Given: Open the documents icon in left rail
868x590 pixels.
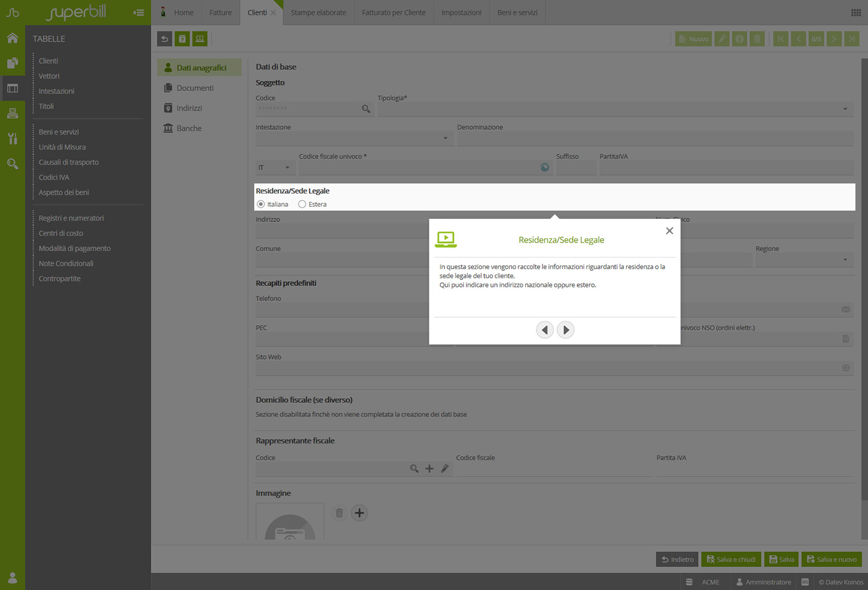Looking at the screenshot, I should (x=12, y=63).
